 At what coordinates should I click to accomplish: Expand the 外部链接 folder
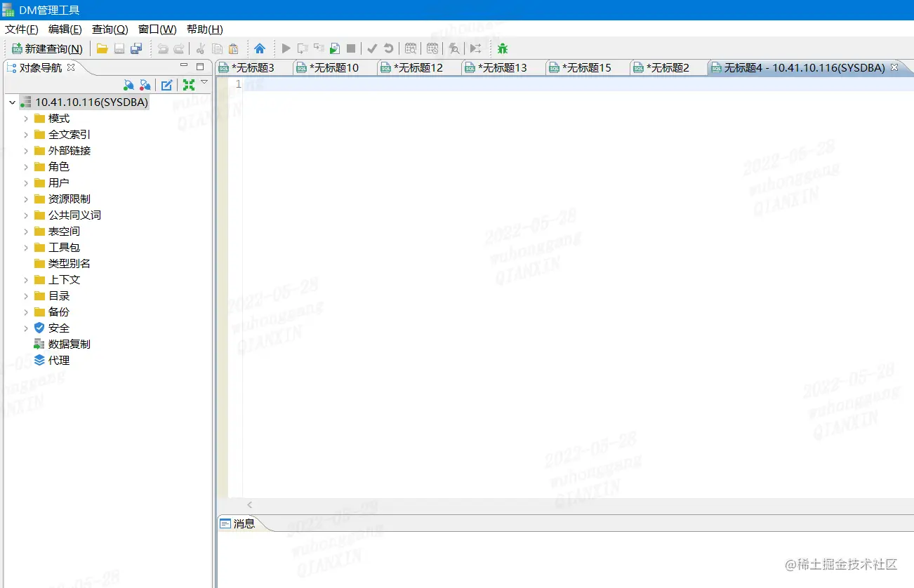click(26, 151)
